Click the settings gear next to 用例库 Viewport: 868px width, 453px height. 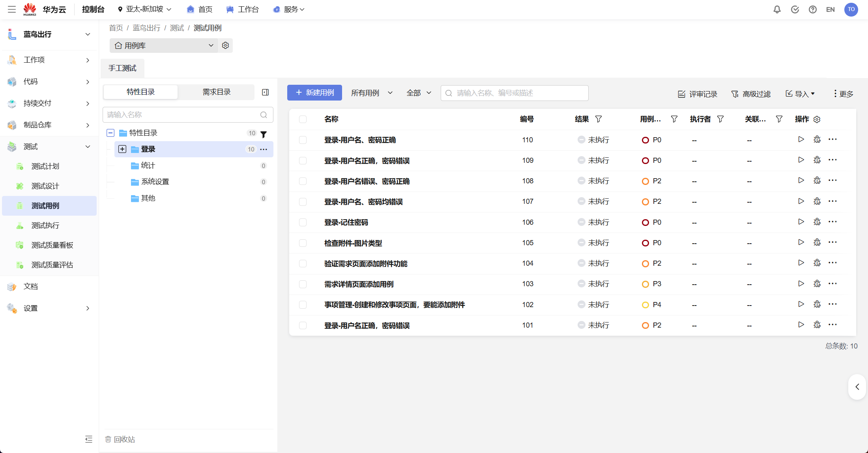coord(225,45)
